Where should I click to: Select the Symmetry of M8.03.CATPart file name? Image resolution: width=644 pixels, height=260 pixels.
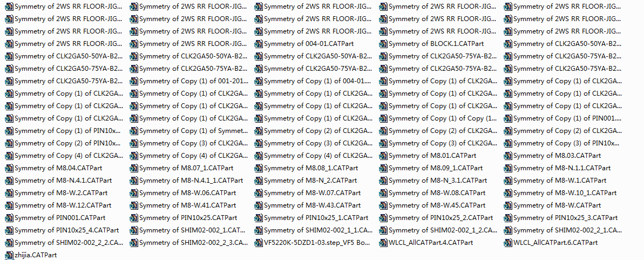557,156
